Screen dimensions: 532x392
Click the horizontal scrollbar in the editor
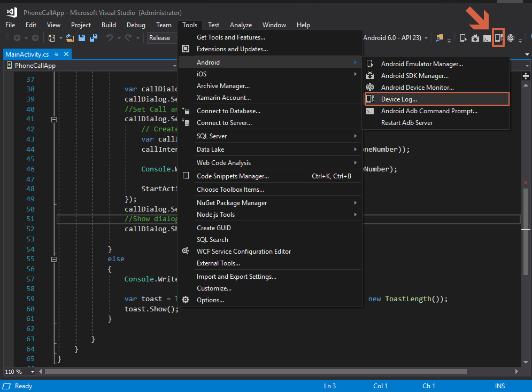tap(256, 372)
